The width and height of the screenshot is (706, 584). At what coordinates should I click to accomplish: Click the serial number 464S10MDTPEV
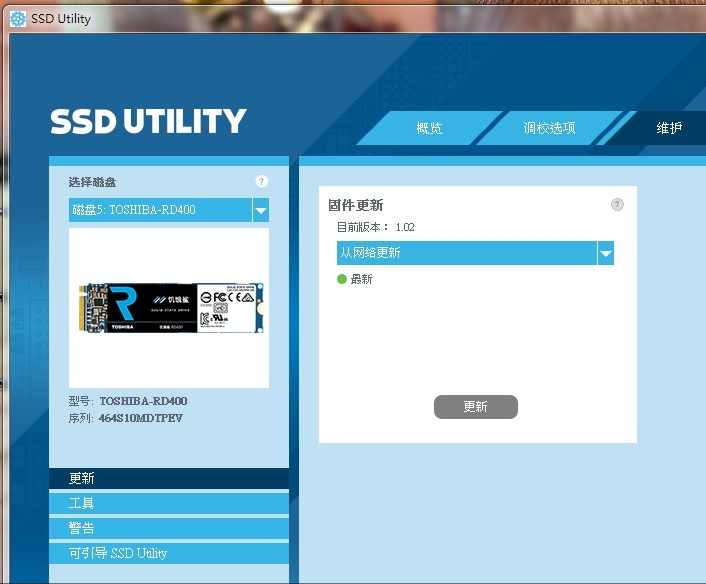pyautogui.click(x=140, y=418)
